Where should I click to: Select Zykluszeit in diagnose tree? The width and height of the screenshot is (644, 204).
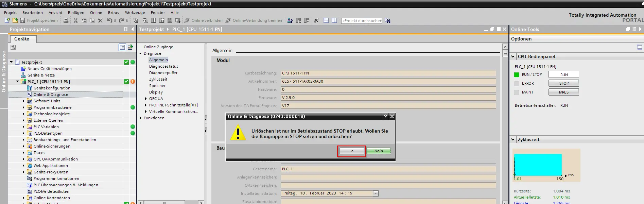coord(158,79)
